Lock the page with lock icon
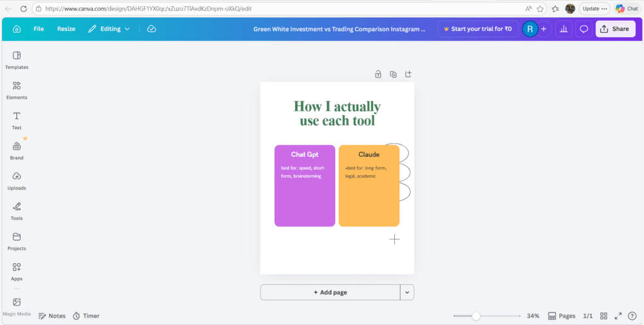The width and height of the screenshot is (644, 325). [378, 74]
